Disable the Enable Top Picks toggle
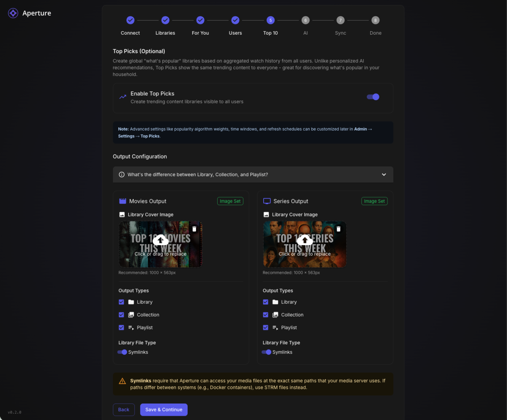 pyautogui.click(x=373, y=97)
